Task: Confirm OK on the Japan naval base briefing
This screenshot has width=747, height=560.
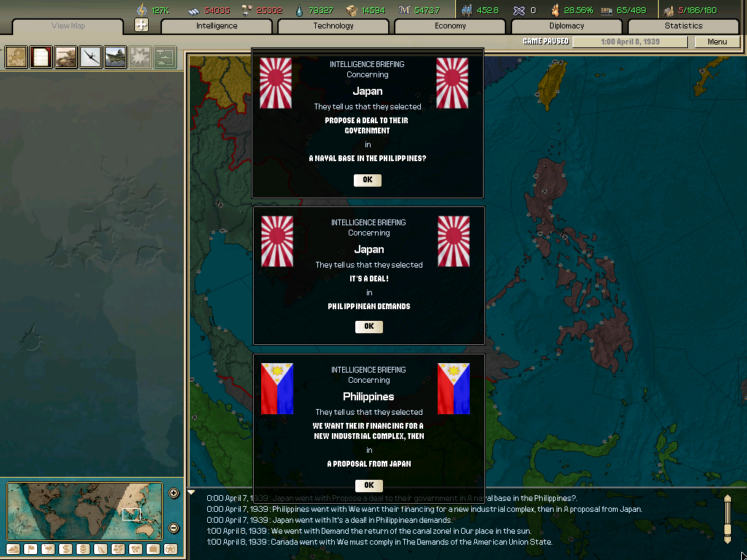Action: (x=367, y=179)
